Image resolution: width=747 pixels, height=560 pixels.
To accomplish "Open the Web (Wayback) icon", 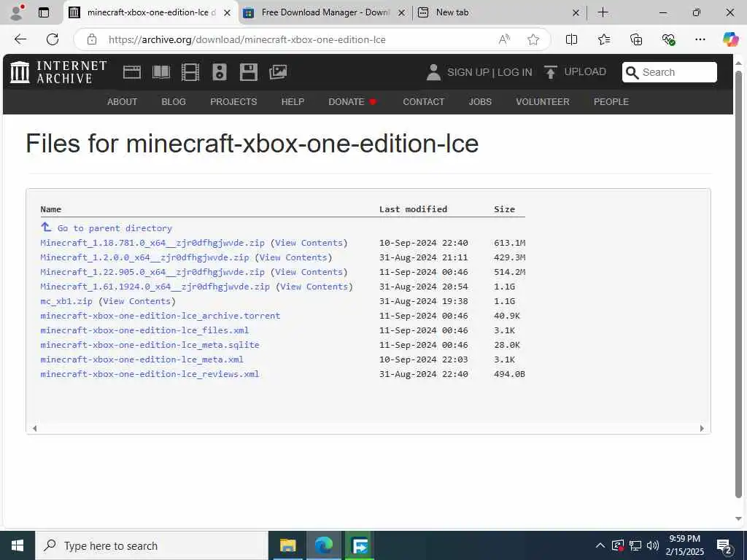I will click(132, 72).
